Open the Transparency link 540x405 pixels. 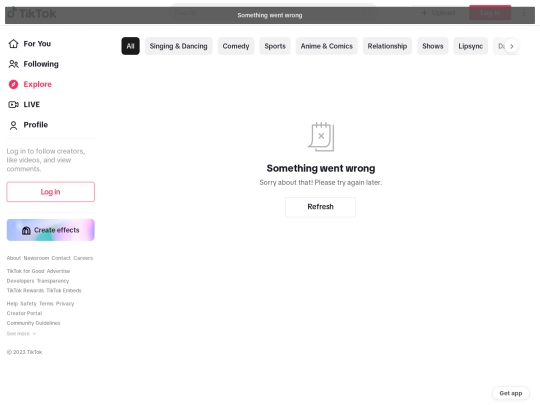[53, 281]
